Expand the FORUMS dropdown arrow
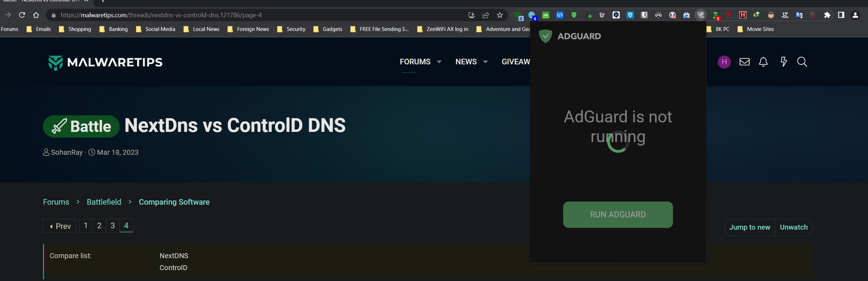Image resolution: width=868 pixels, height=281 pixels. click(x=439, y=62)
